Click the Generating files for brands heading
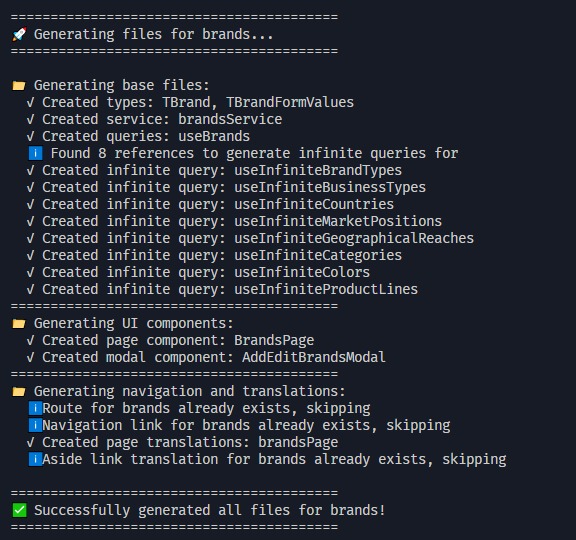 click(154, 35)
